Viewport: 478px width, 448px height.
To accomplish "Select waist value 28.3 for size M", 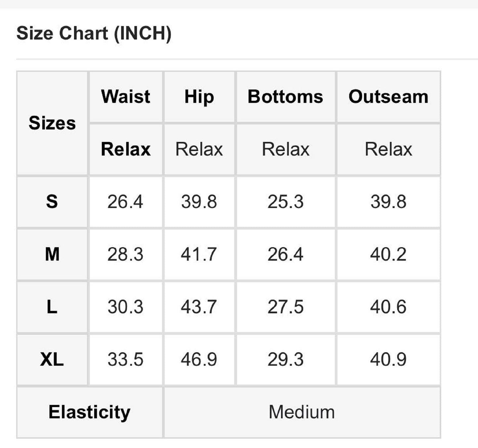I will [125, 254].
